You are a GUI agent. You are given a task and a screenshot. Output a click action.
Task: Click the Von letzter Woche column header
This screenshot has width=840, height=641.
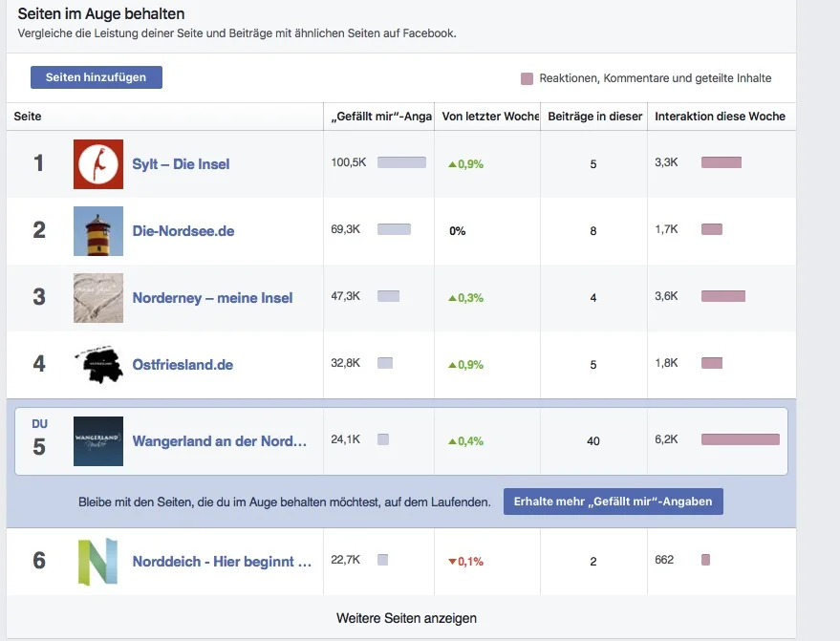(489, 117)
